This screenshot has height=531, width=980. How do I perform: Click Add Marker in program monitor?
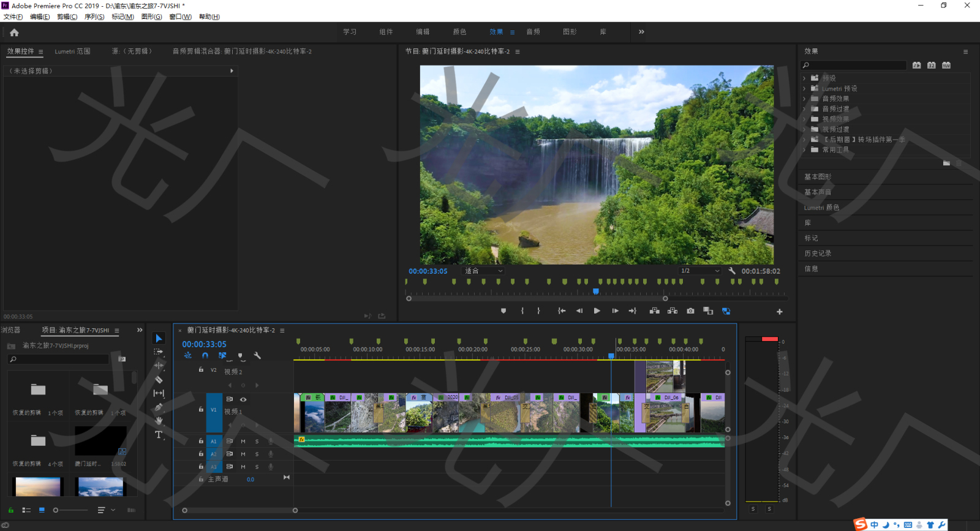click(x=503, y=311)
